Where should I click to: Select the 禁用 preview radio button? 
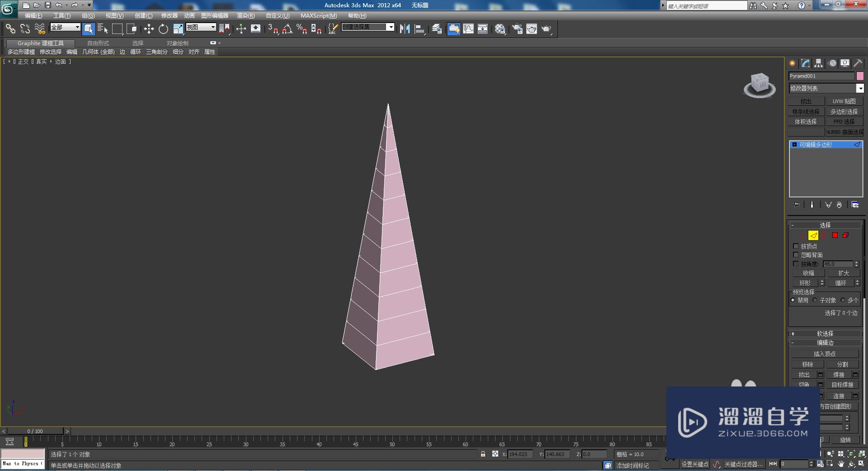coord(793,300)
